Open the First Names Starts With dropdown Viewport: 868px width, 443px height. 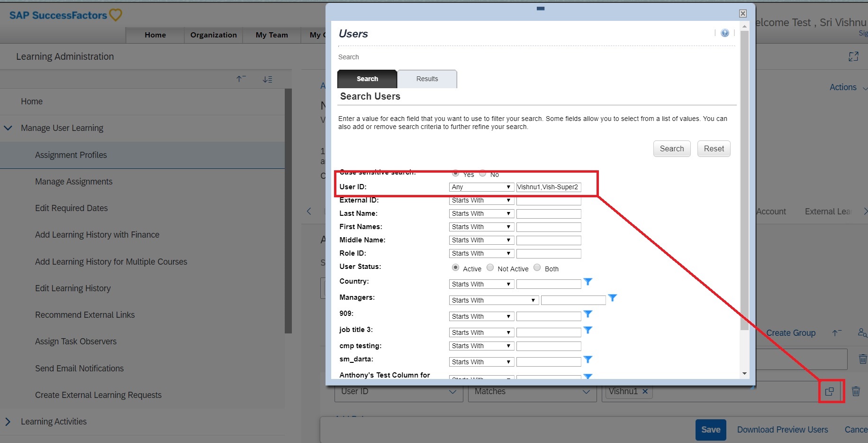tap(481, 227)
